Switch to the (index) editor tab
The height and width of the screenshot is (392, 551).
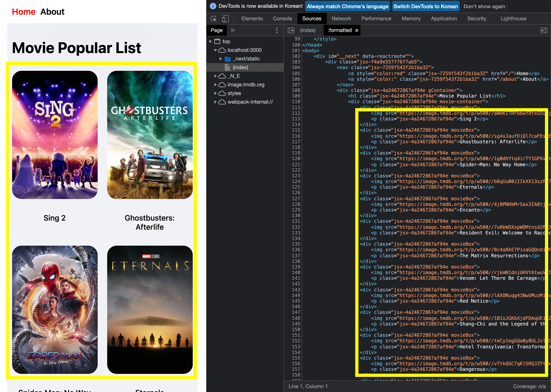point(307,30)
